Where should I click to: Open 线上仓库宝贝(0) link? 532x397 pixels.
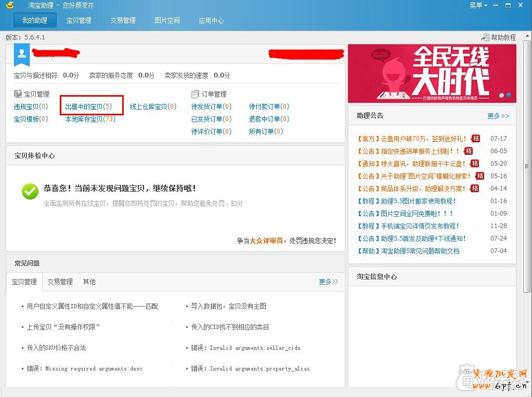pyautogui.click(x=153, y=107)
